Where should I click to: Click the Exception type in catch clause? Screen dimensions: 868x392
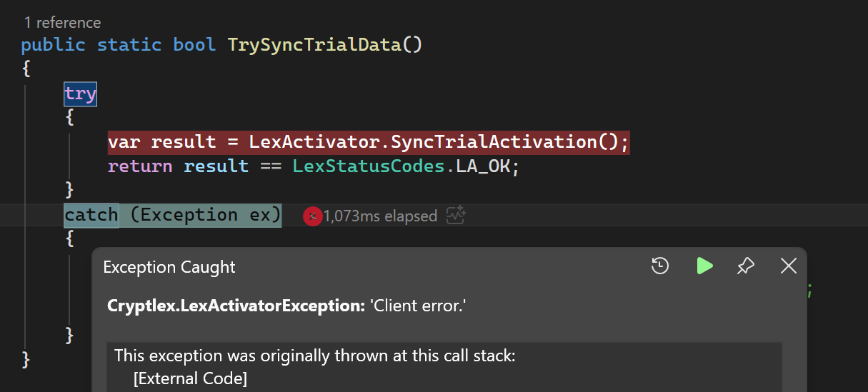189,215
